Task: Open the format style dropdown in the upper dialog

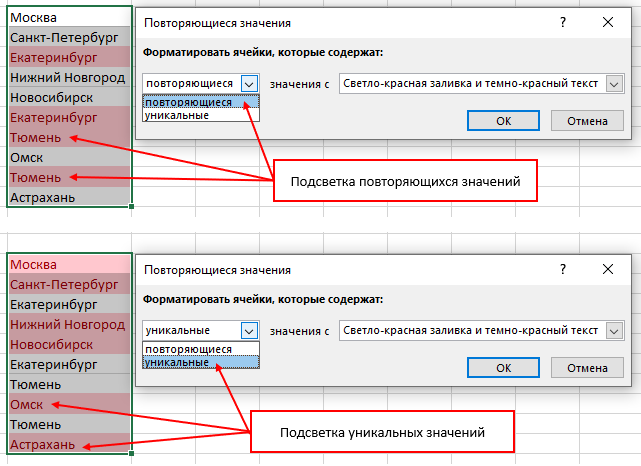Action: point(614,84)
